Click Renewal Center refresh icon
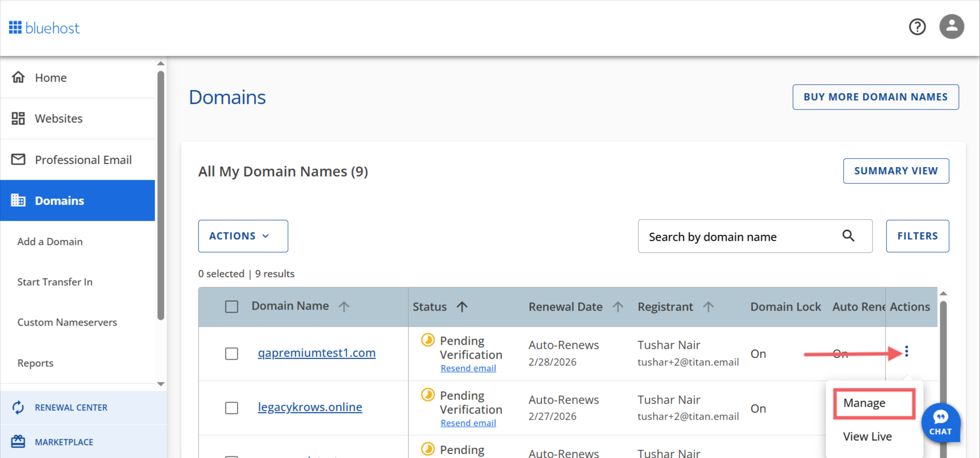The width and height of the screenshot is (980, 458). 18,407
